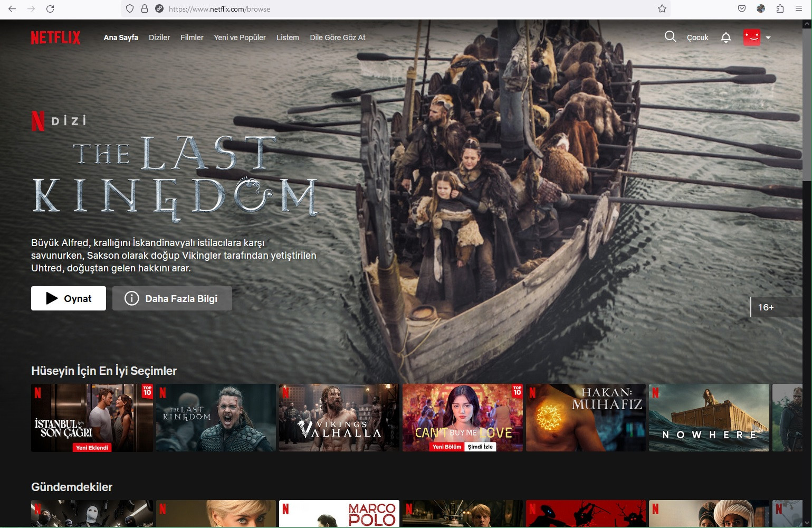Open the Diziler menu item
The width and height of the screenshot is (812, 528).
pos(159,37)
